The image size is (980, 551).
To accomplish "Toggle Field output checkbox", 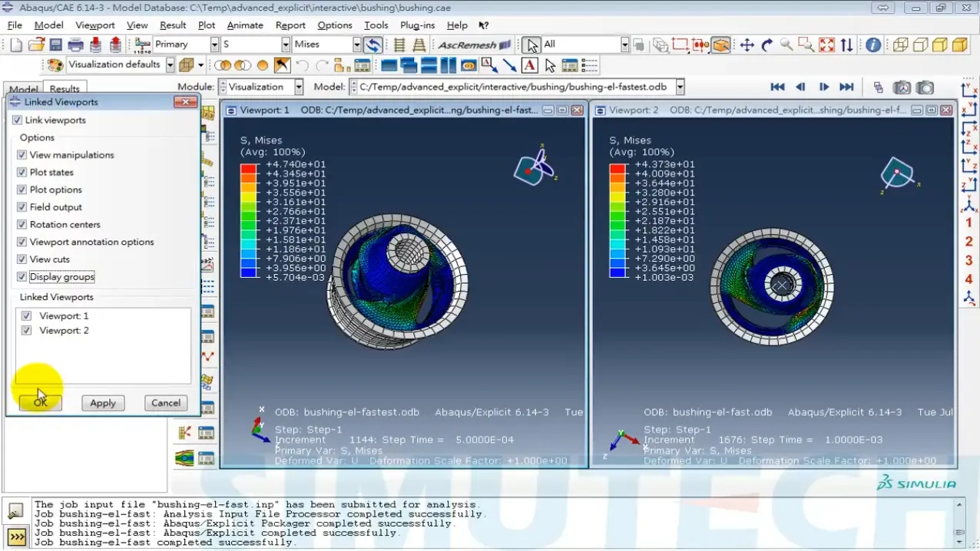I will point(22,206).
